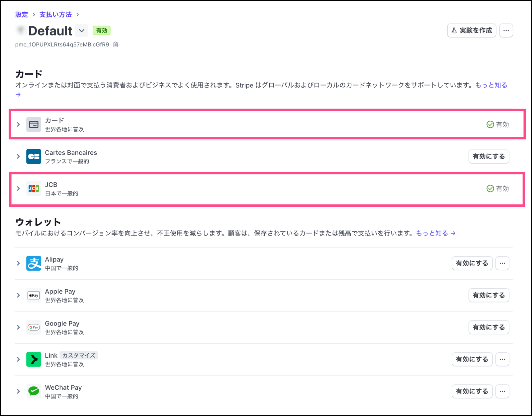Open more options menu for Alipay

502,263
